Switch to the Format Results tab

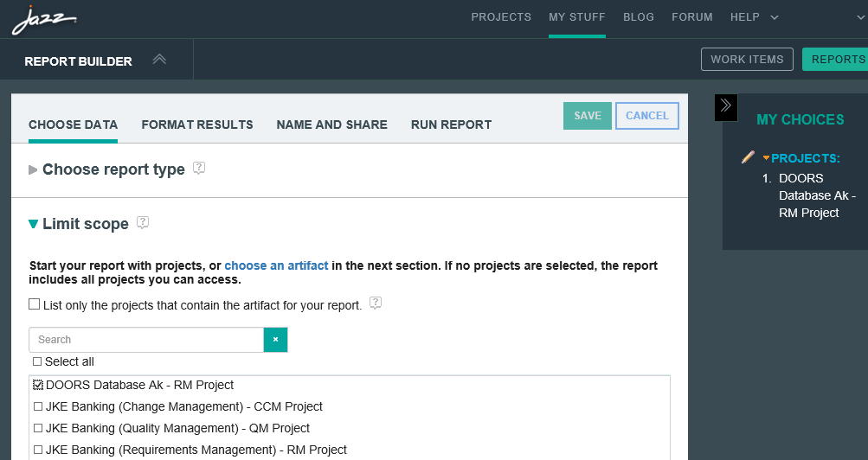click(x=197, y=125)
